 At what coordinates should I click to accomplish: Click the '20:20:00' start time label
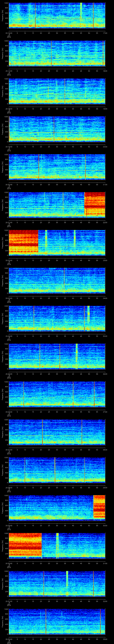click(9, 184)
